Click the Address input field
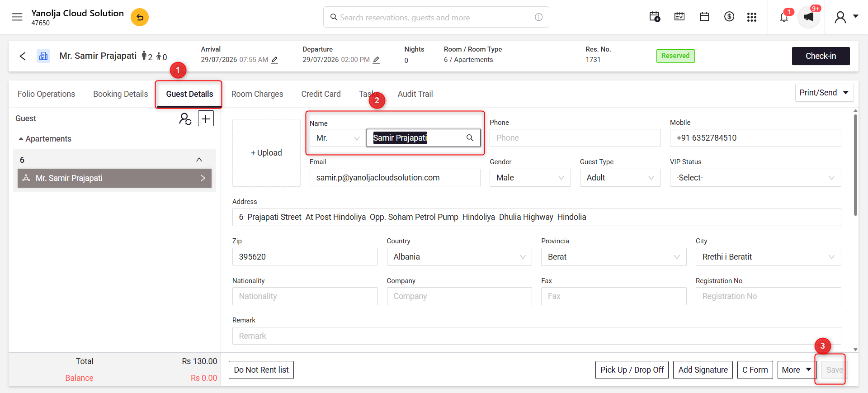Image resolution: width=868 pixels, height=393 pixels. (x=537, y=217)
